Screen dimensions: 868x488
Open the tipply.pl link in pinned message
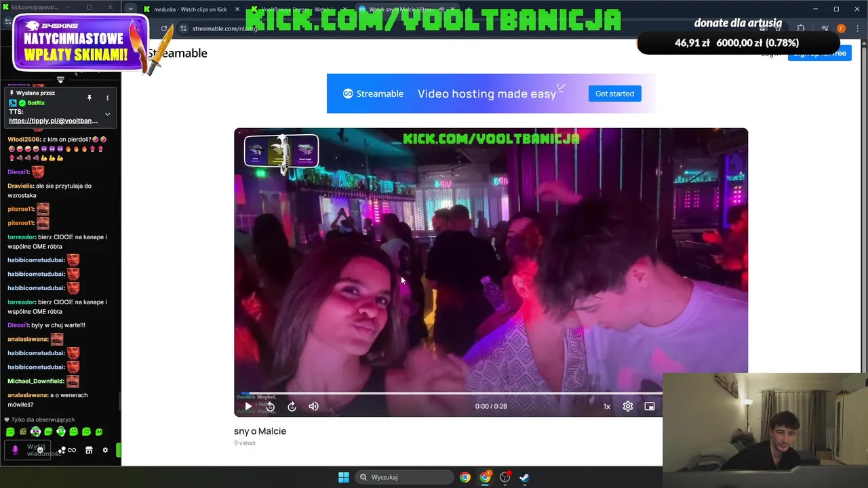pos(53,121)
